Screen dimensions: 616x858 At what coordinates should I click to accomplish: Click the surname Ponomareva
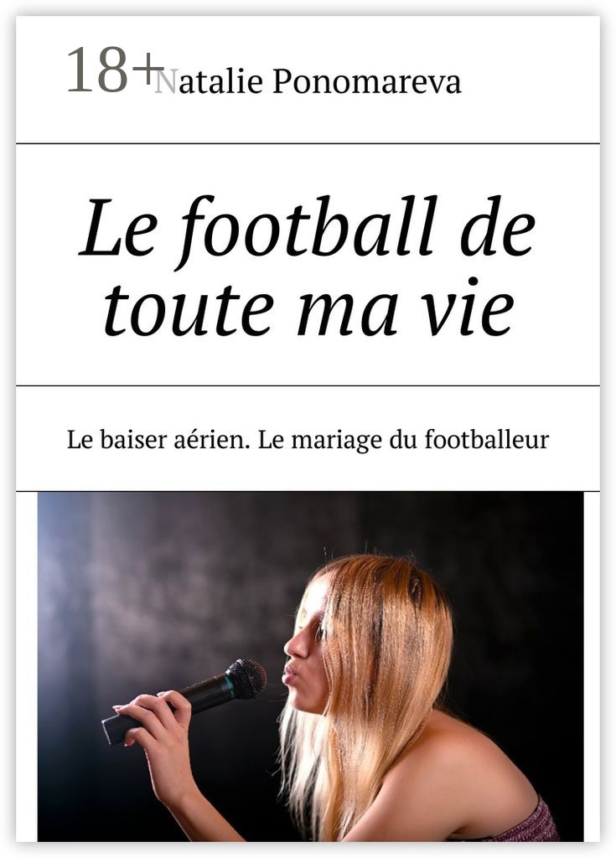pyautogui.click(x=367, y=83)
